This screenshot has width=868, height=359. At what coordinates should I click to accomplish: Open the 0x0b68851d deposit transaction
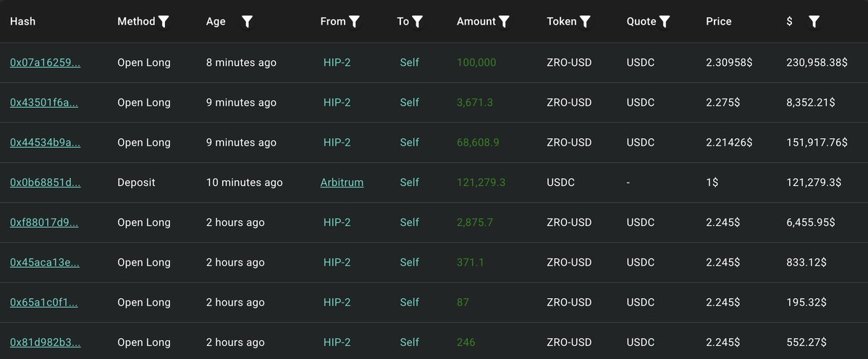(x=45, y=183)
